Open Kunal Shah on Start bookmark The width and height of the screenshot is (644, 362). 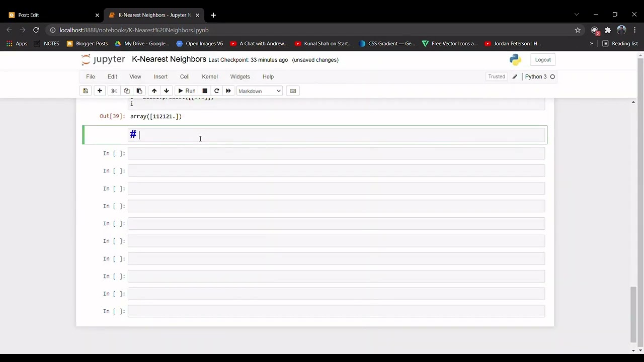(323, 44)
